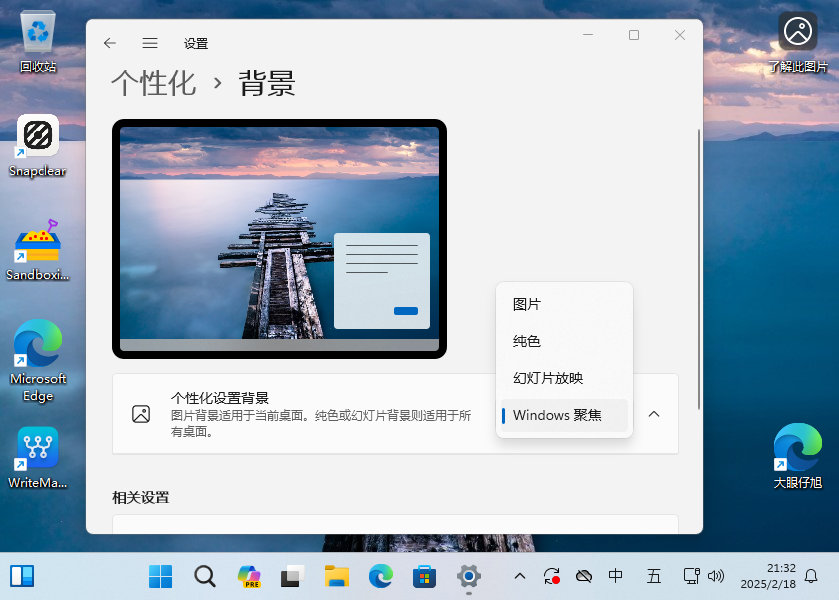This screenshot has width=839, height=600.
Task: Click the 个性化 breadcrumb link
Action: [x=153, y=84]
